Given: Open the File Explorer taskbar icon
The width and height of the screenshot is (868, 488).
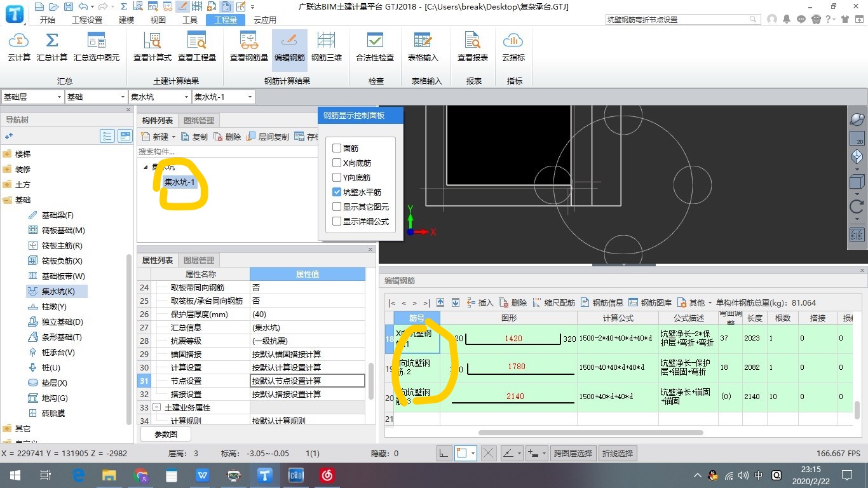Looking at the screenshot, I should click(109, 475).
